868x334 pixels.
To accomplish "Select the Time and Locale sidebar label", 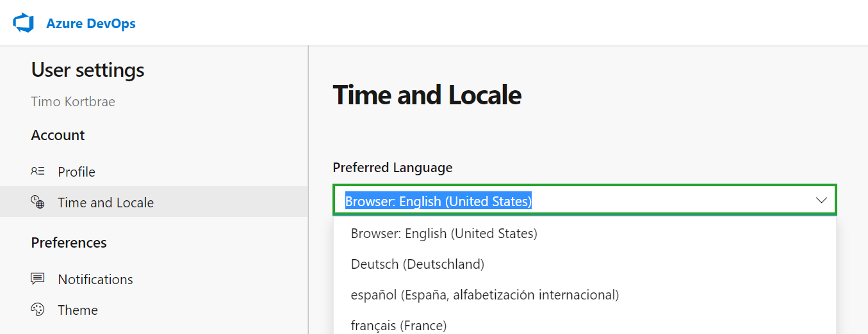I will tap(106, 202).
